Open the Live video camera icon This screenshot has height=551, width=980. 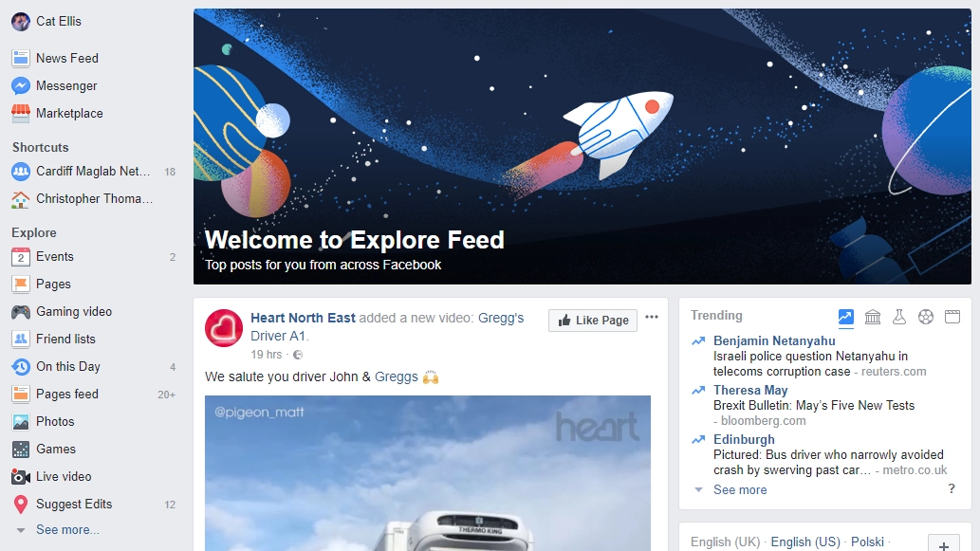[21, 477]
